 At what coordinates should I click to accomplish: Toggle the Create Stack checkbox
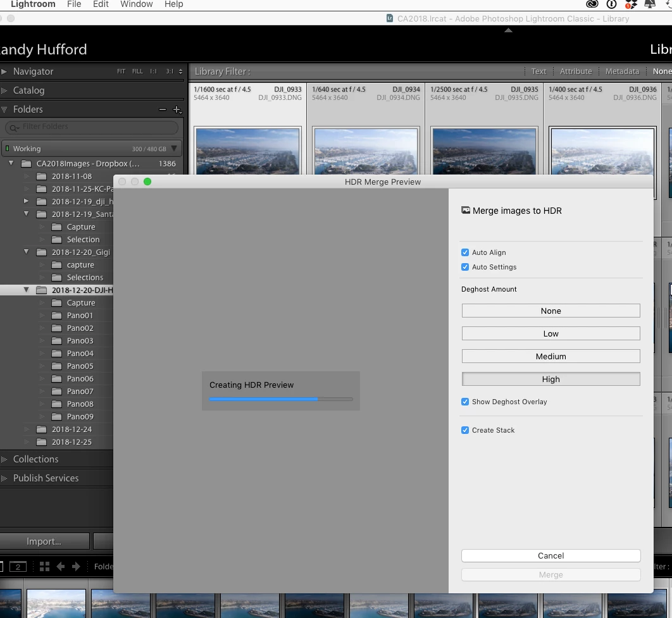(465, 430)
